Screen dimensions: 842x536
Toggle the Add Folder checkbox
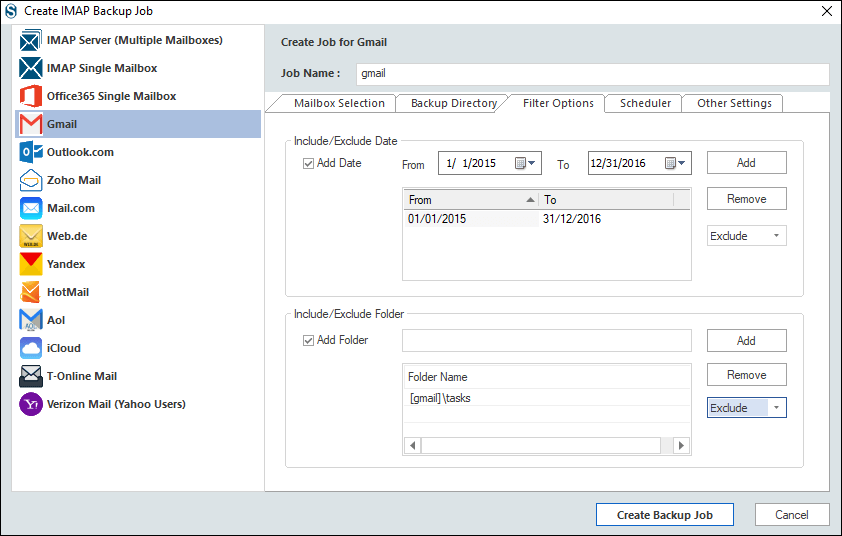coord(308,341)
